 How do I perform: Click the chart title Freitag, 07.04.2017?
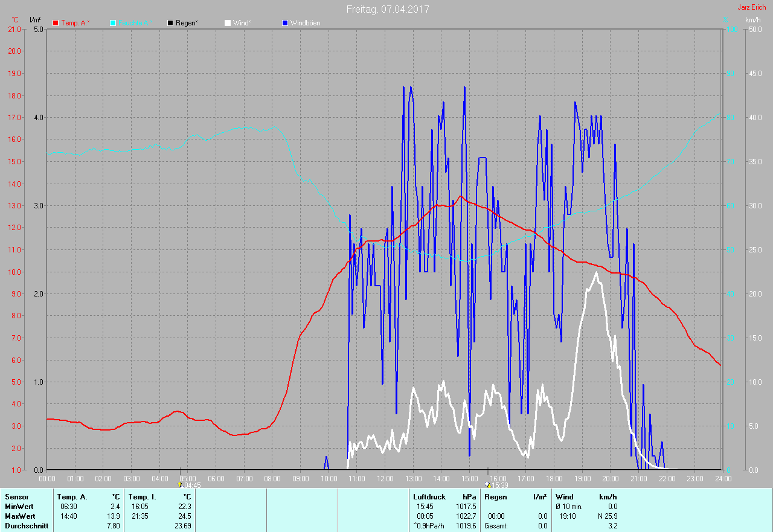[388, 9]
